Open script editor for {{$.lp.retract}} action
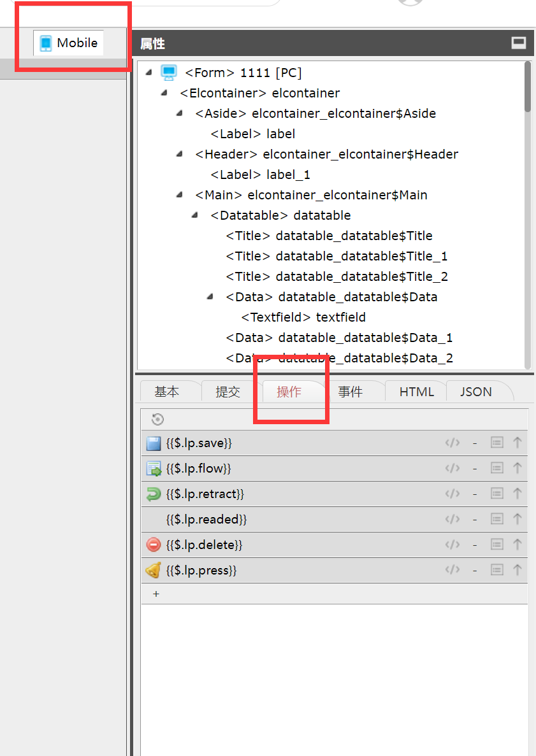536x756 pixels. click(452, 494)
